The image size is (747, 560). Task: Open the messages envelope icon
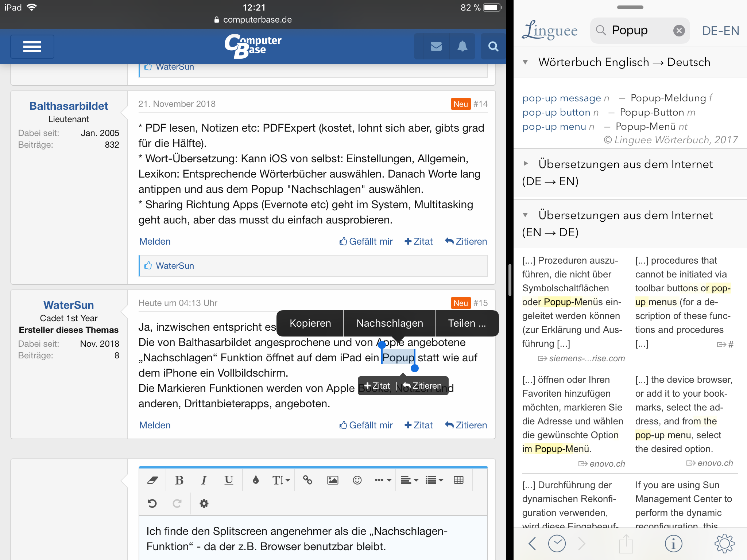pyautogui.click(x=436, y=46)
